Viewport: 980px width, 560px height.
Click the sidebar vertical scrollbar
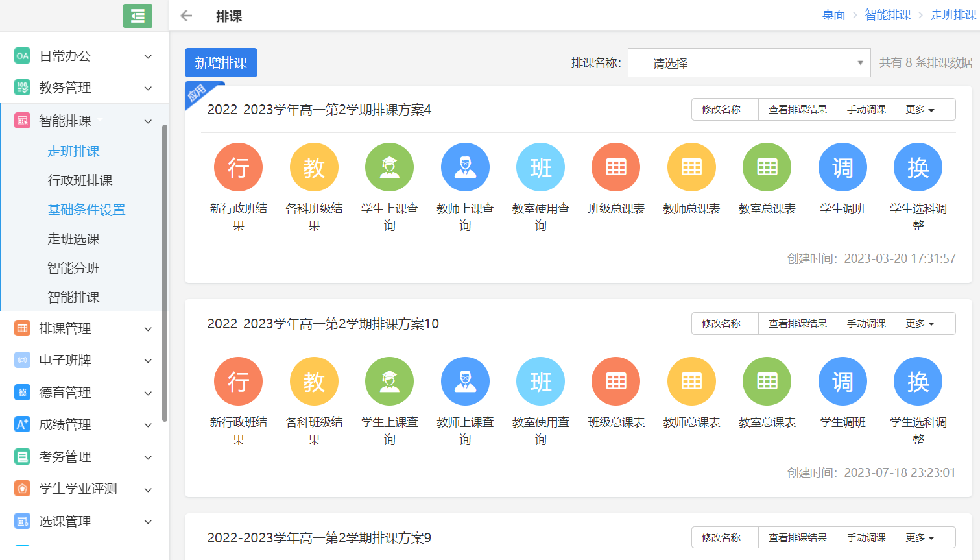tap(165, 273)
